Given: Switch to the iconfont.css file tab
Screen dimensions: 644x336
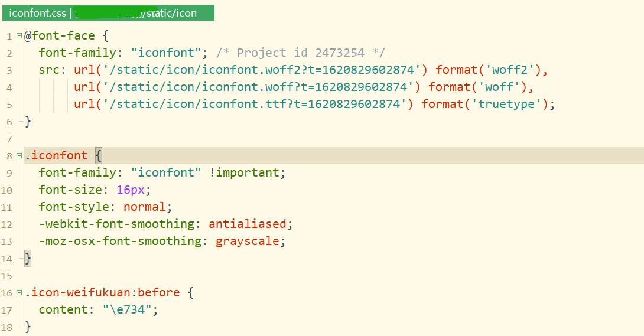Looking at the screenshot, I should 37,12.
